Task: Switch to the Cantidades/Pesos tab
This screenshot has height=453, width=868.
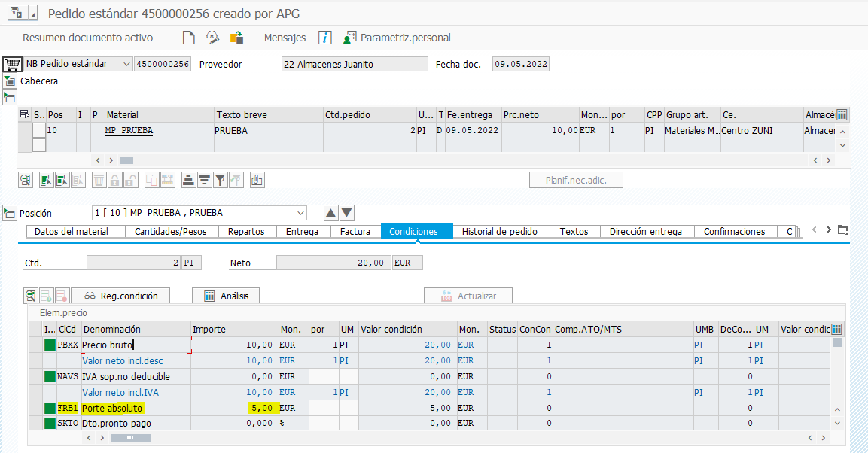Action: [x=170, y=231]
